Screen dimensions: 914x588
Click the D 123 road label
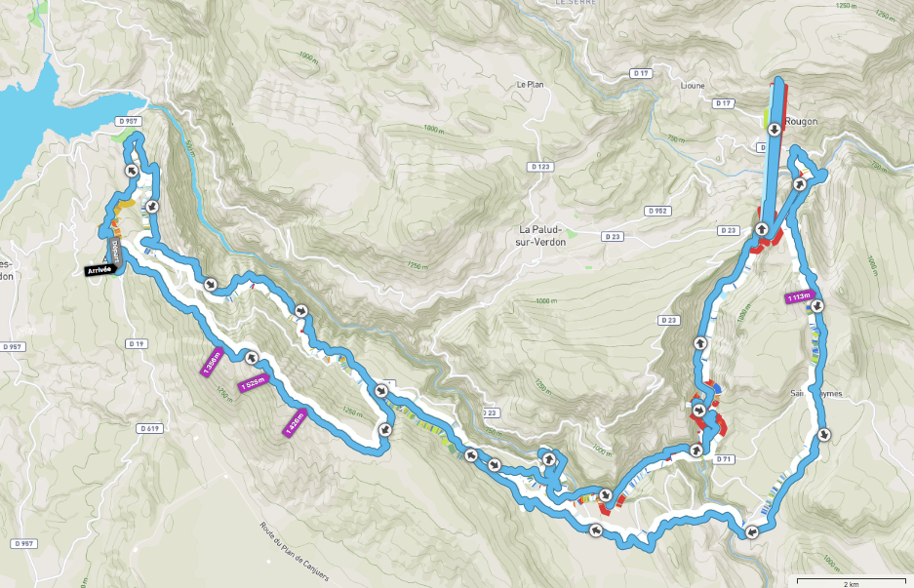[x=540, y=167]
